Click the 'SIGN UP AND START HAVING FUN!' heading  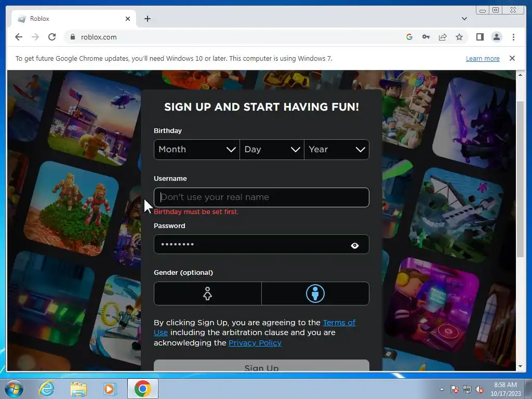[261, 107]
